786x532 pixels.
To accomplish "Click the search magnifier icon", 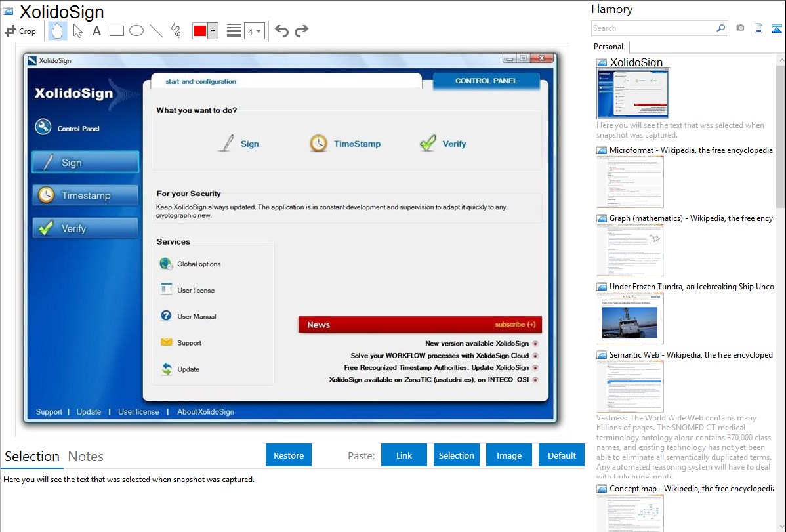I will (x=721, y=28).
